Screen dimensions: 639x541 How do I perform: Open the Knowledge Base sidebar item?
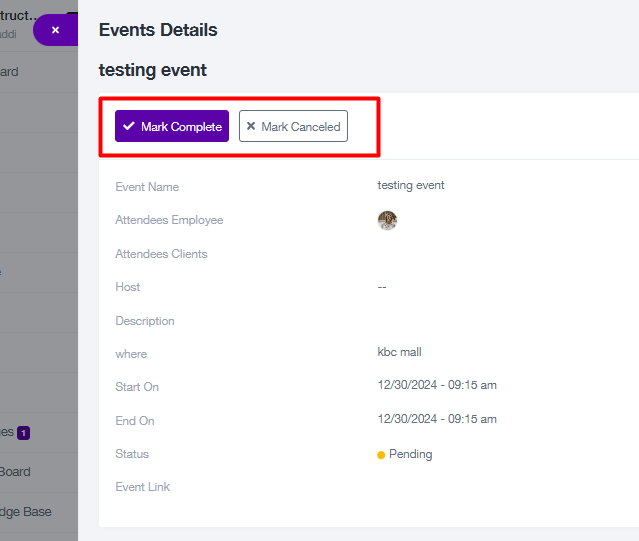pos(26,512)
